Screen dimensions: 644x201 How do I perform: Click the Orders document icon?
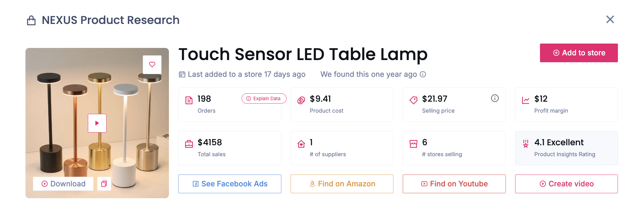[189, 100]
